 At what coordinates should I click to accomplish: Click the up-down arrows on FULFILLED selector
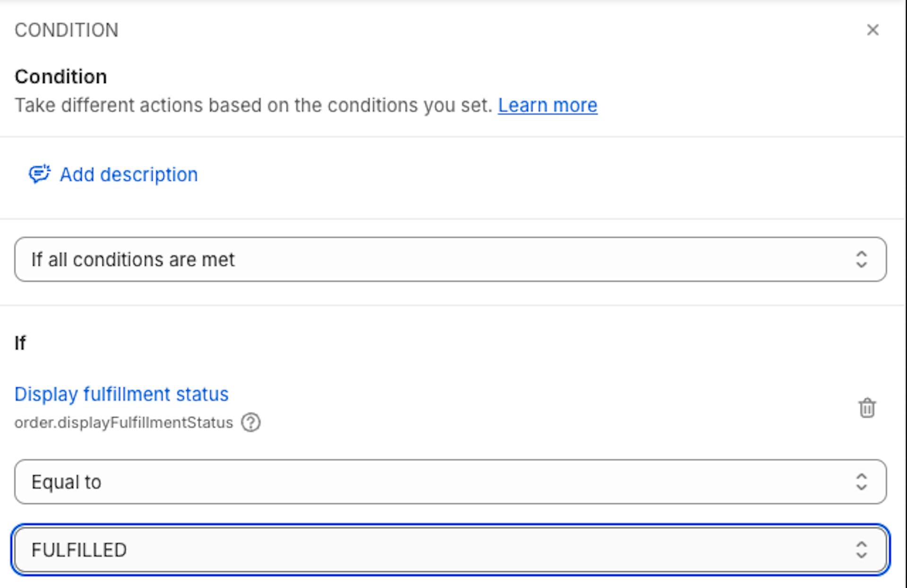861,550
